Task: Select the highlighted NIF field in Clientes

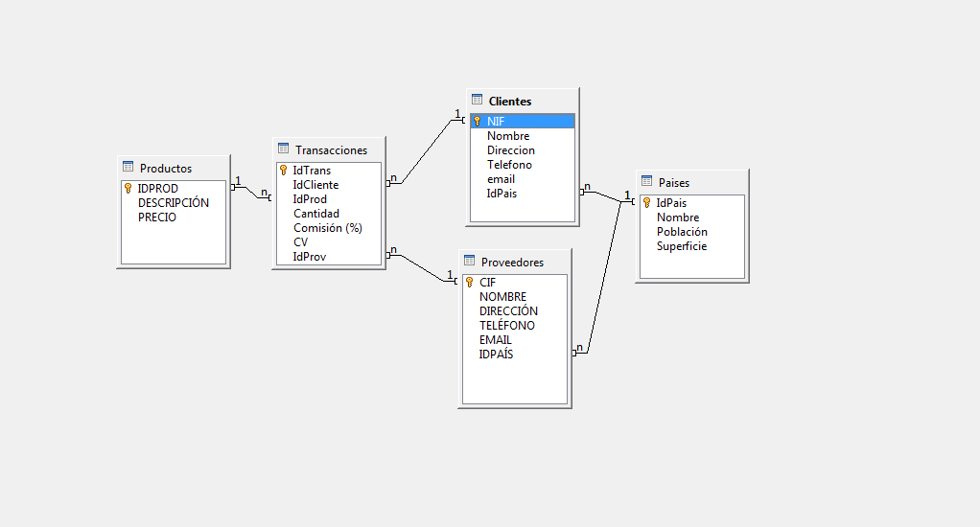Action: [x=523, y=121]
